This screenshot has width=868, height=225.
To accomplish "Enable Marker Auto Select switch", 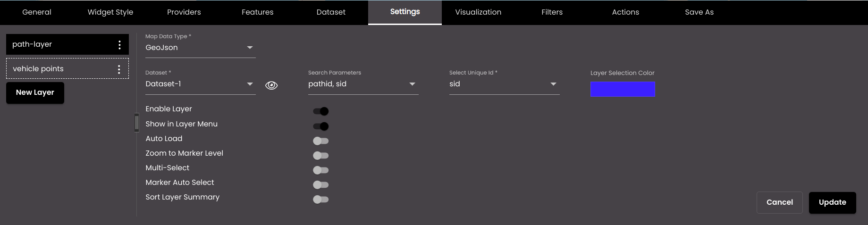I will (321, 185).
